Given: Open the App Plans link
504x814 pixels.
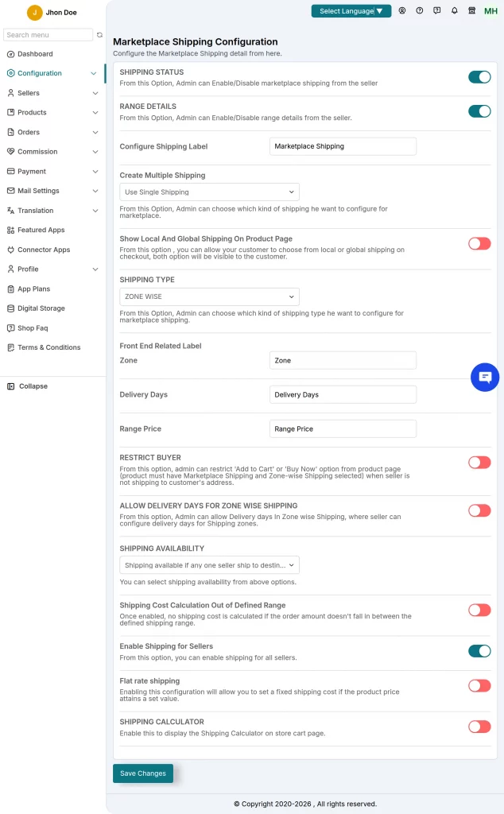Looking at the screenshot, I should [x=33, y=289].
